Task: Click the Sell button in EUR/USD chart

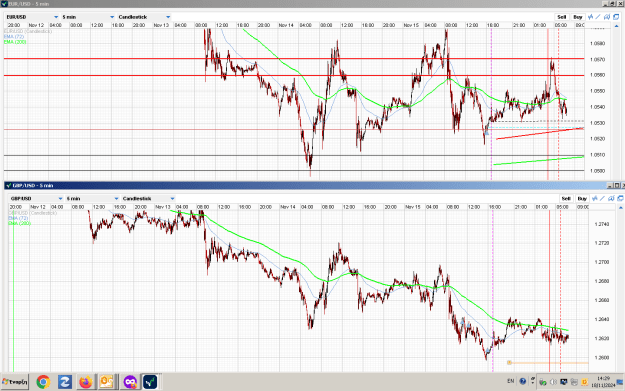Action: click(562, 17)
